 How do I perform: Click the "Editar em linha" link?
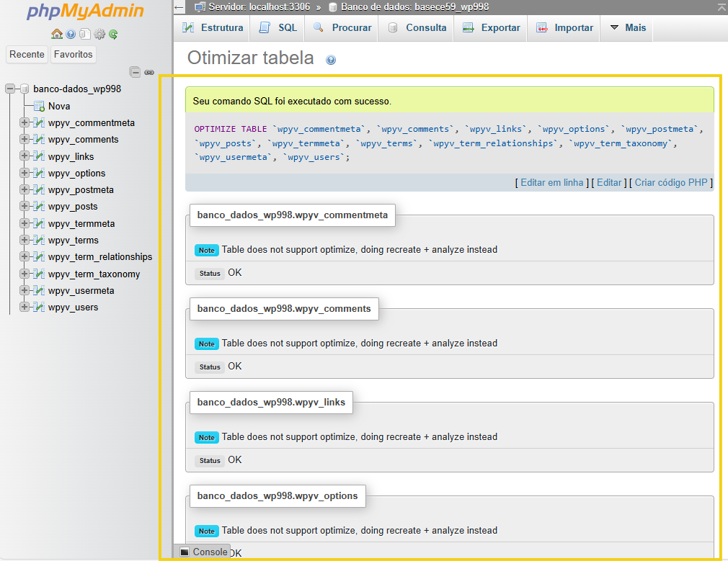coord(551,182)
